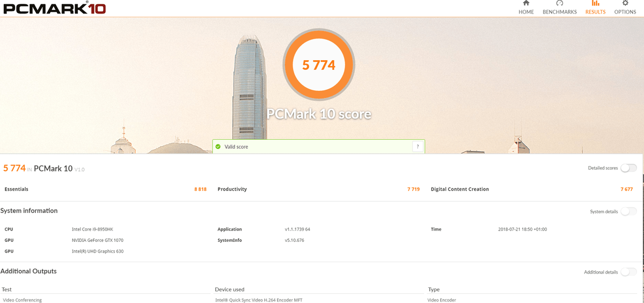Toggle Additional details switch on
644x303 pixels.
point(628,272)
